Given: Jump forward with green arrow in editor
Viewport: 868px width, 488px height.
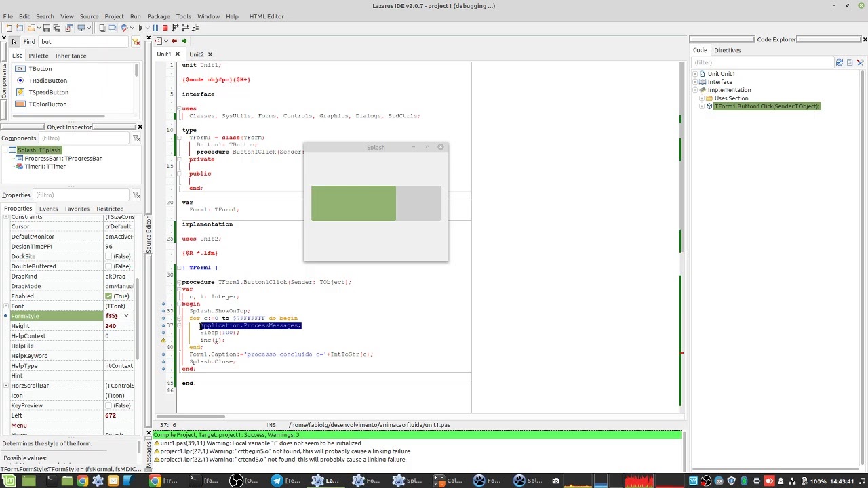Looking at the screenshot, I should click(x=184, y=41).
